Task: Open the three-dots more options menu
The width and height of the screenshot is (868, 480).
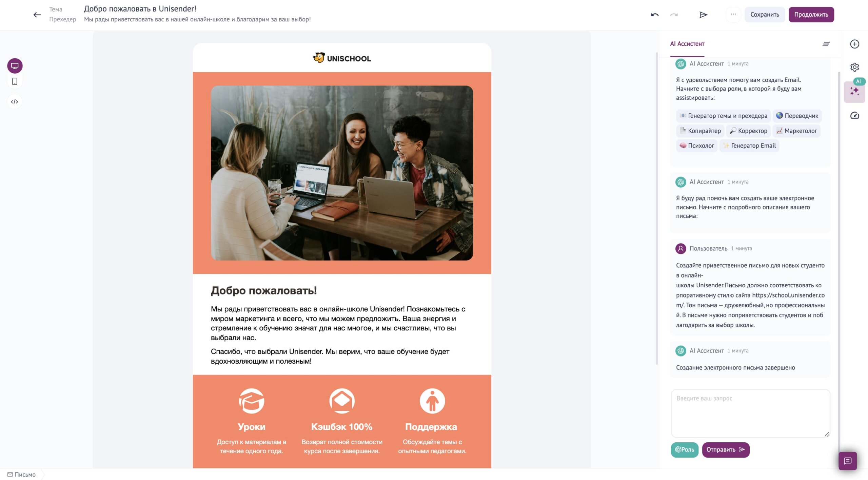Action: 733,14
